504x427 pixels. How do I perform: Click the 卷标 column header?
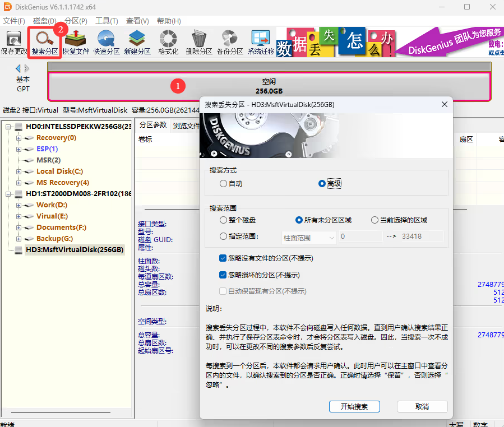[x=145, y=140]
